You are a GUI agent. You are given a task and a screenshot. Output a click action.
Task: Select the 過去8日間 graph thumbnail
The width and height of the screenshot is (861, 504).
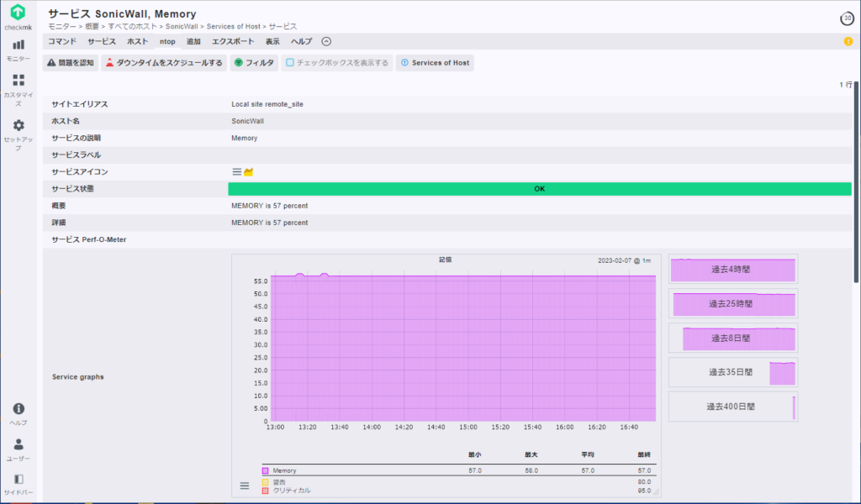click(733, 338)
